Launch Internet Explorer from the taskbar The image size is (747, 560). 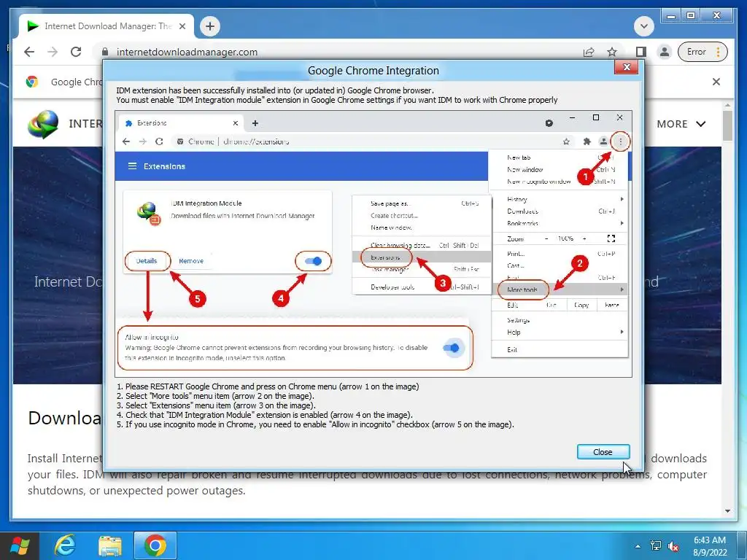pos(65,545)
